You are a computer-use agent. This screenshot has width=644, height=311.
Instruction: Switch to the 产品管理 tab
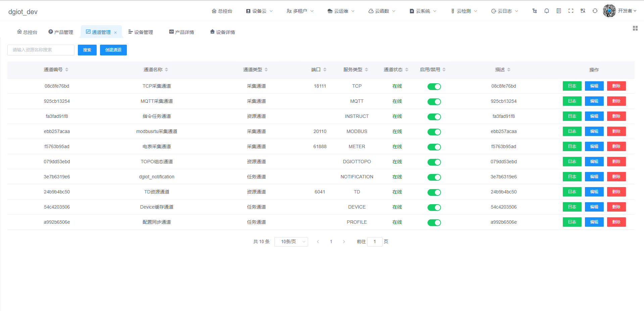pos(60,32)
